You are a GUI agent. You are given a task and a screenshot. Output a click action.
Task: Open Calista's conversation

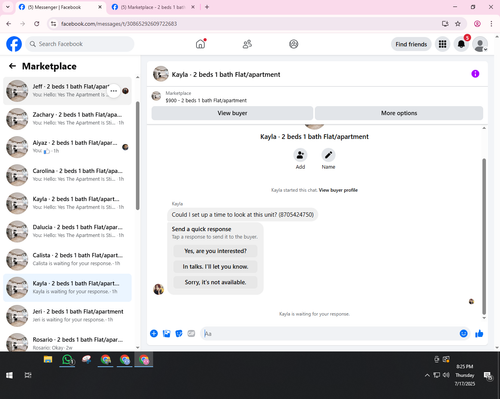67,259
